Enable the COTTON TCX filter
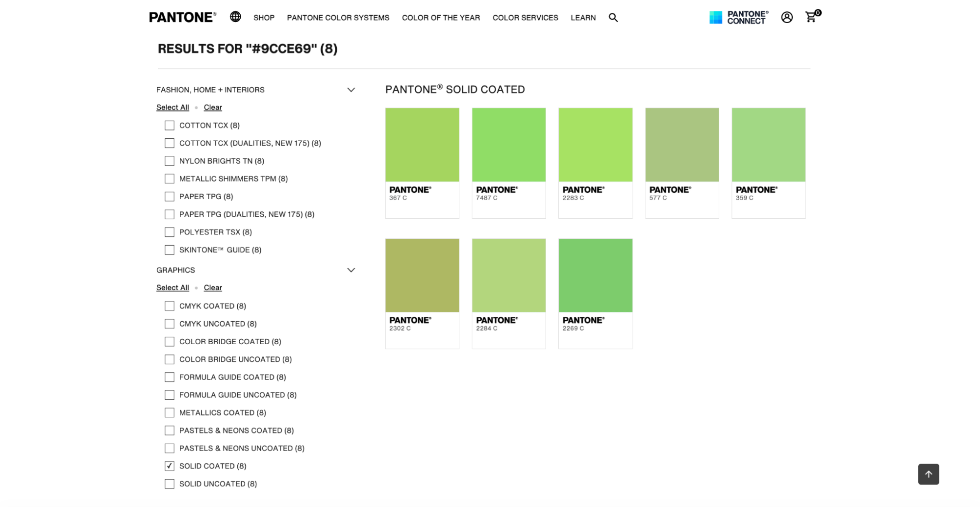 point(169,125)
